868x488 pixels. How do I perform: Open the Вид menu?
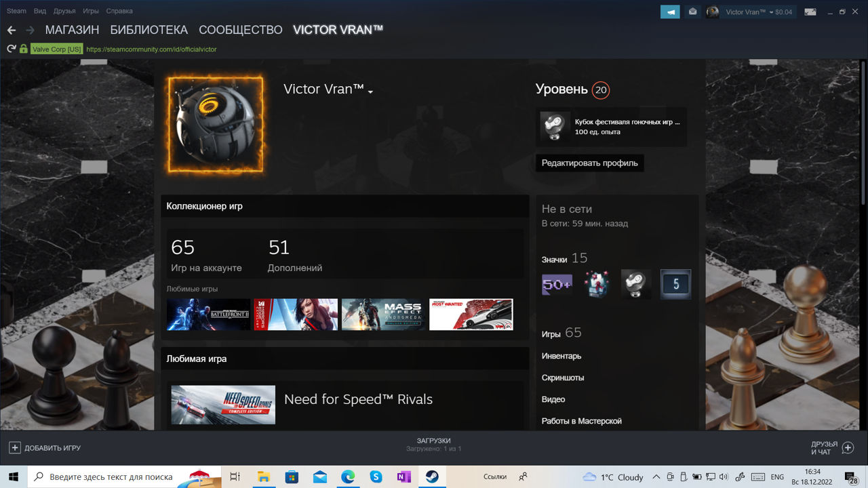point(40,11)
